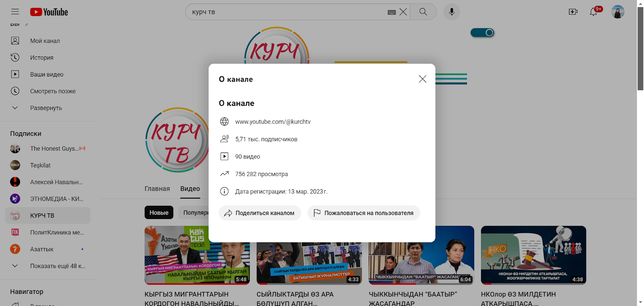Click '756 282 просмотра' text
This screenshot has width=644, height=306.
click(262, 174)
